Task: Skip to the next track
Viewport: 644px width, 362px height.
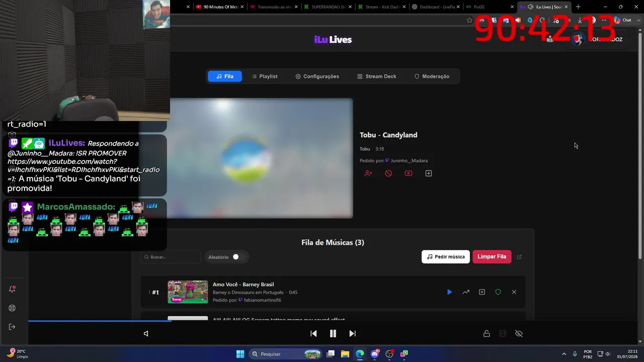Action: point(352,333)
